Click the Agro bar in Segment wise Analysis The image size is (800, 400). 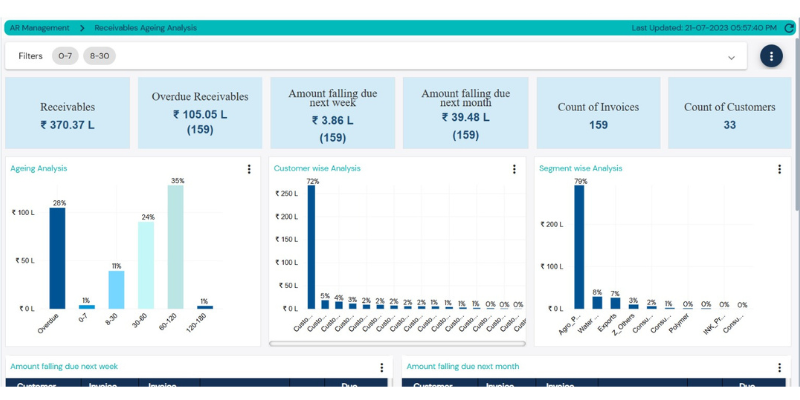580,247
